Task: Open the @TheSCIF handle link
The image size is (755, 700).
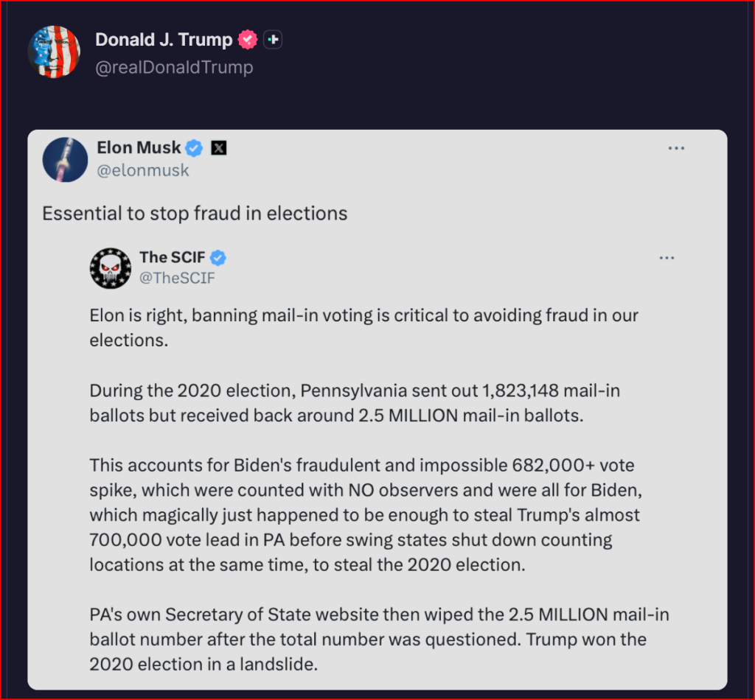Action: 177,278
